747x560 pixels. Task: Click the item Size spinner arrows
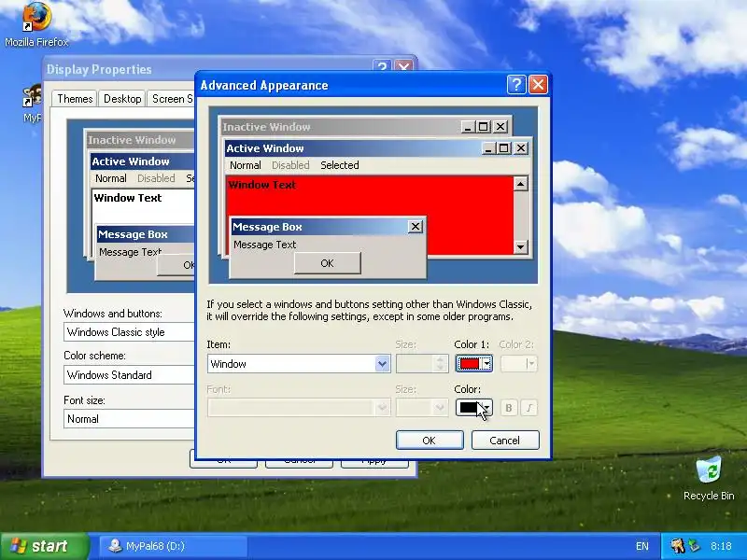point(440,364)
